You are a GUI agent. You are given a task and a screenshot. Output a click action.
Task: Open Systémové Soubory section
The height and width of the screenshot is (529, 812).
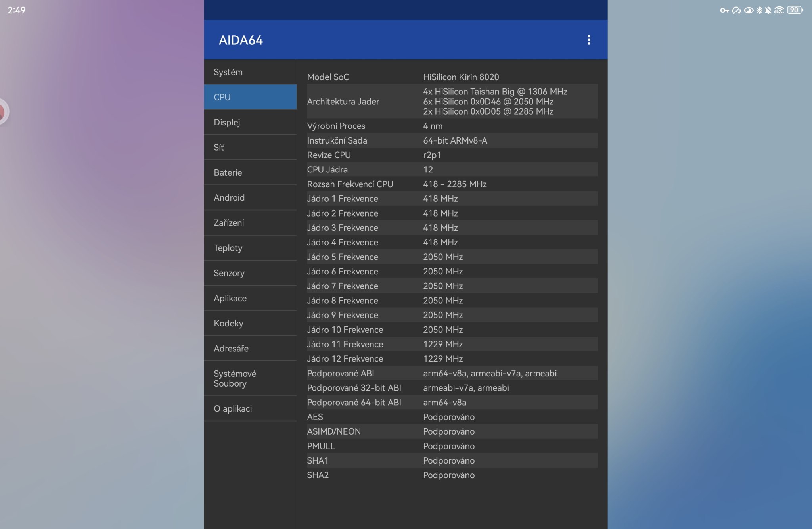[250, 378]
